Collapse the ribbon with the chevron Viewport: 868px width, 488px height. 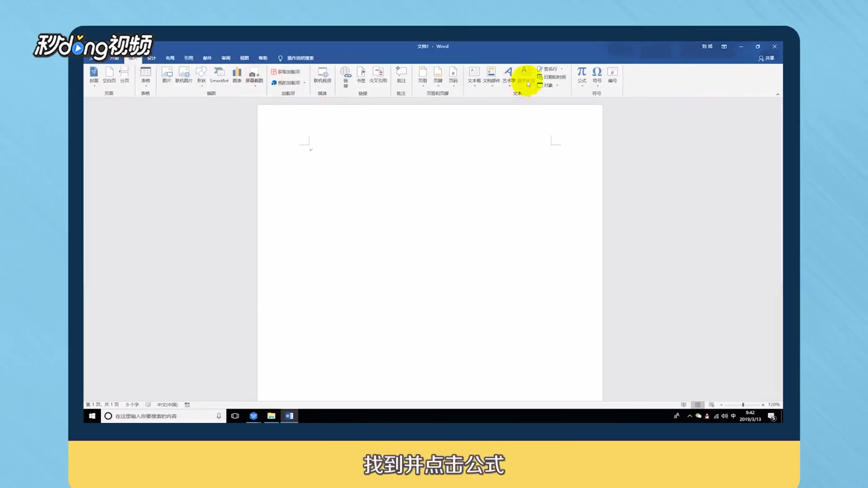[777, 94]
